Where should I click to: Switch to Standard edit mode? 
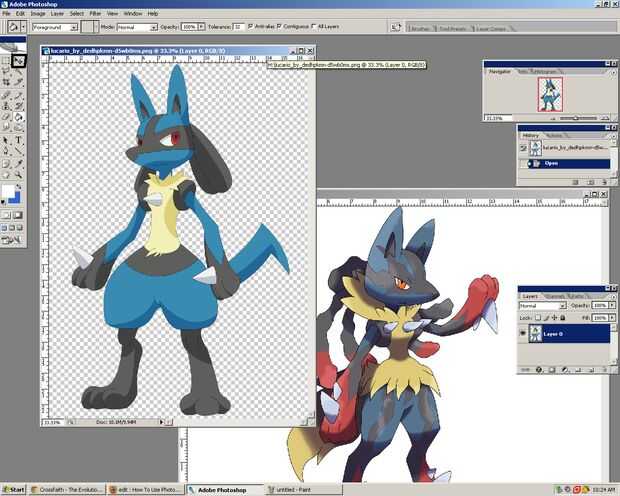point(6,215)
